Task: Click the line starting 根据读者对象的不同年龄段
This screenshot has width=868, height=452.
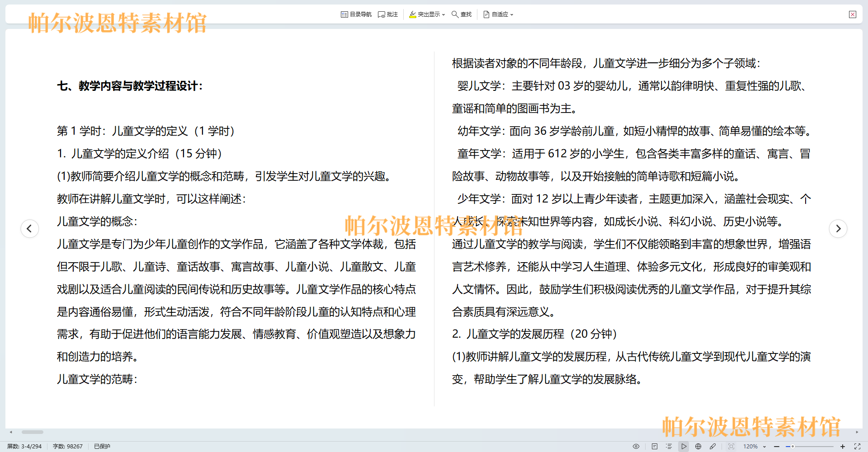Action: coord(606,63)
